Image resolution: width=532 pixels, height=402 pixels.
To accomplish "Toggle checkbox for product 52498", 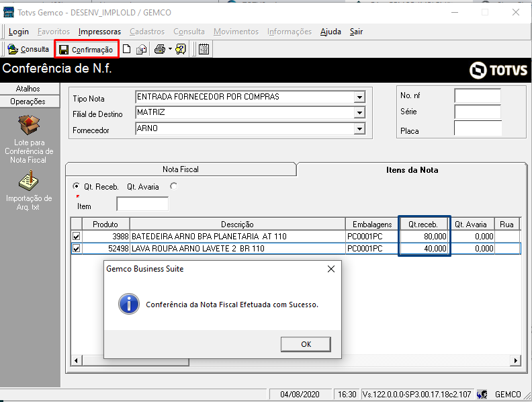I will coord(77,249).
